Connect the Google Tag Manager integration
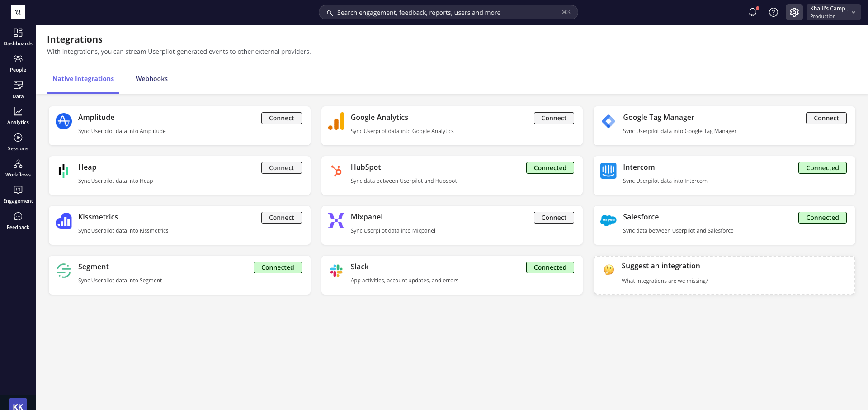Viewport: 868px width, 410px height. (x=826, y=118)
